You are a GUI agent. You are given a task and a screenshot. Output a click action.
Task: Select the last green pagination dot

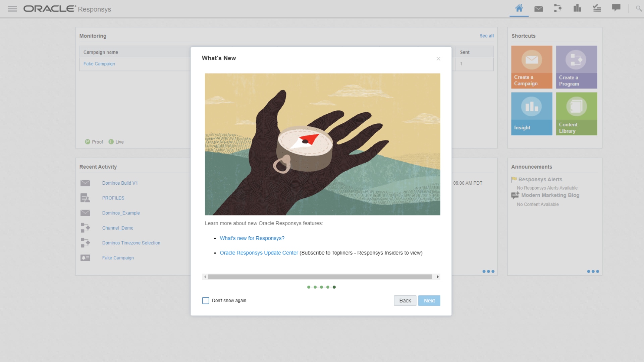point(334,287)
